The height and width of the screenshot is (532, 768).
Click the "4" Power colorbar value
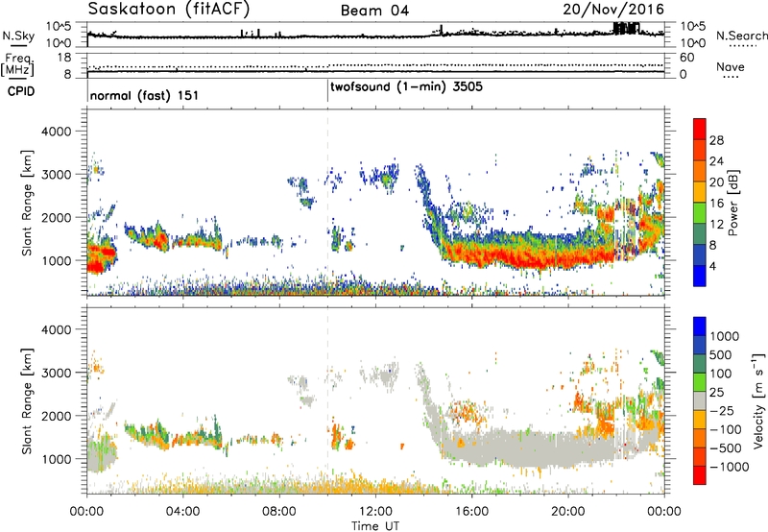713,266
